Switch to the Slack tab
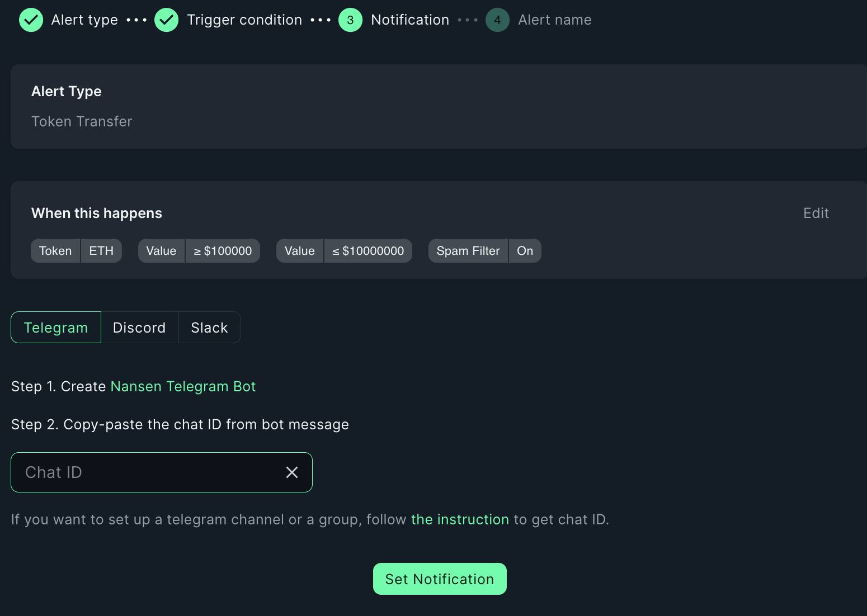Viewport: 867px width, 616px height. pos(210,328)
